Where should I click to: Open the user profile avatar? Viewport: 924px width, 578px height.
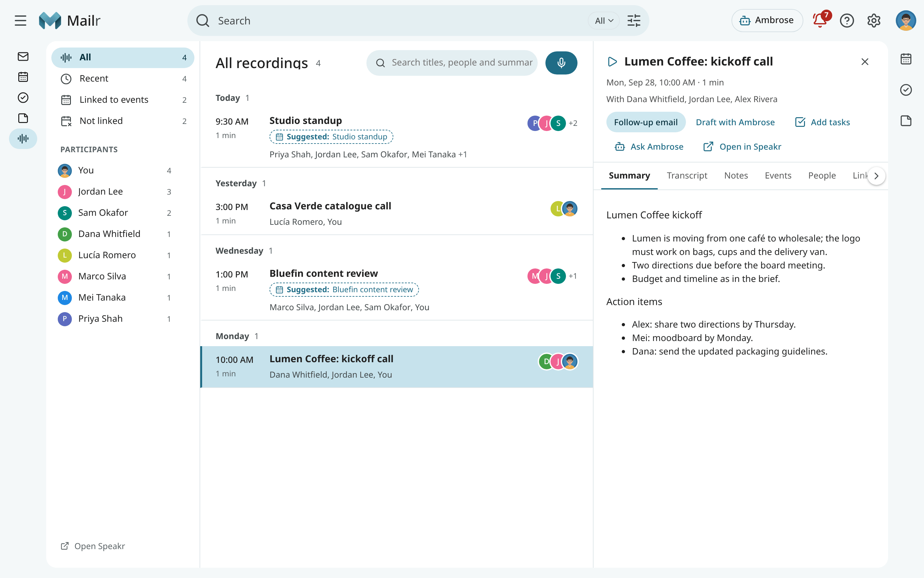click(x=906, y=21)
